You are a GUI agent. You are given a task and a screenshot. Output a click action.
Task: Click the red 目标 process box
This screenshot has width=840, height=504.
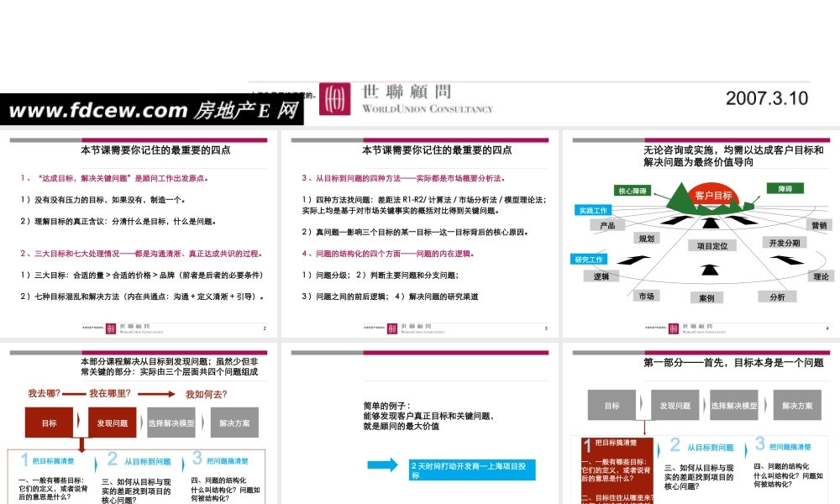49,423
